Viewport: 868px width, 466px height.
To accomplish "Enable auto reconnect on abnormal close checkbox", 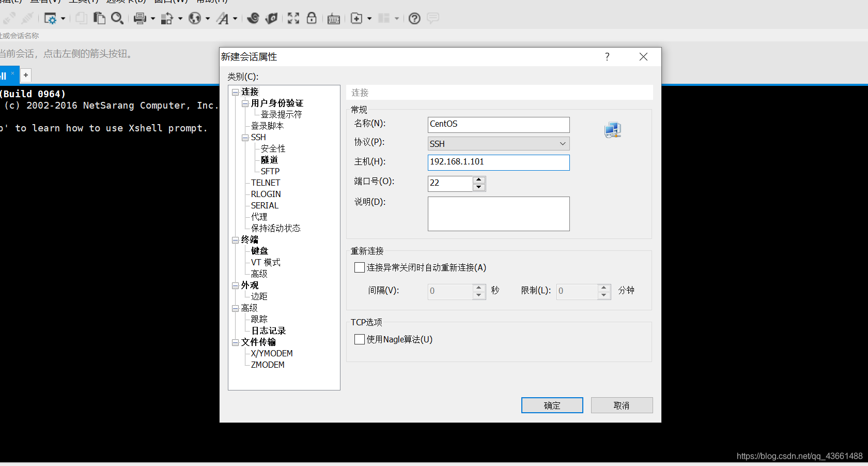I will click(360, 267).
